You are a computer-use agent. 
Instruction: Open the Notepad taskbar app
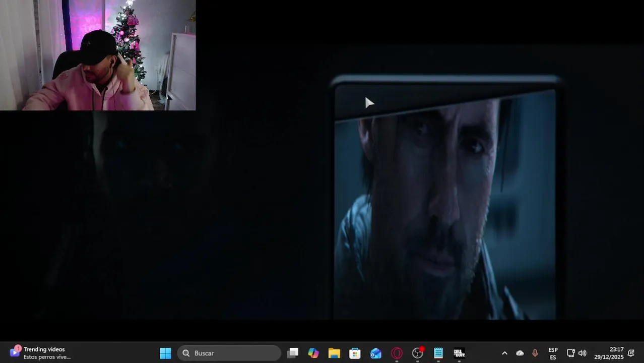click(438, 353)
